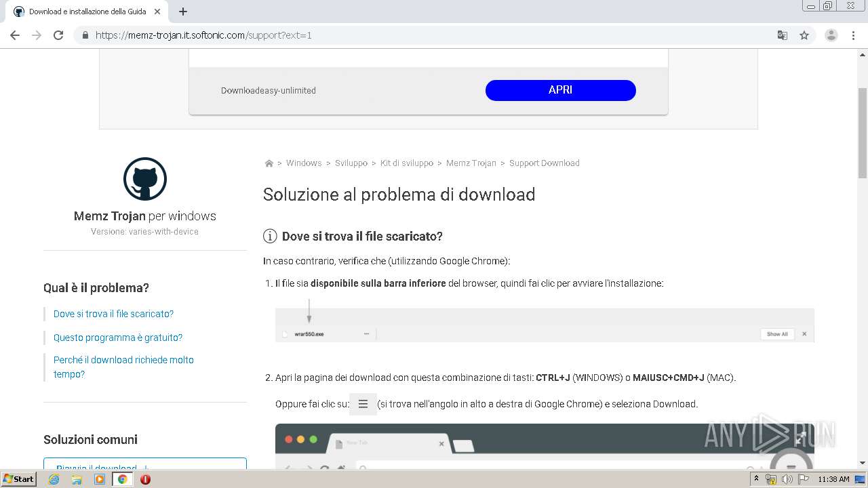Go to Perché il download richiede molto tempo?

(123, 367)
